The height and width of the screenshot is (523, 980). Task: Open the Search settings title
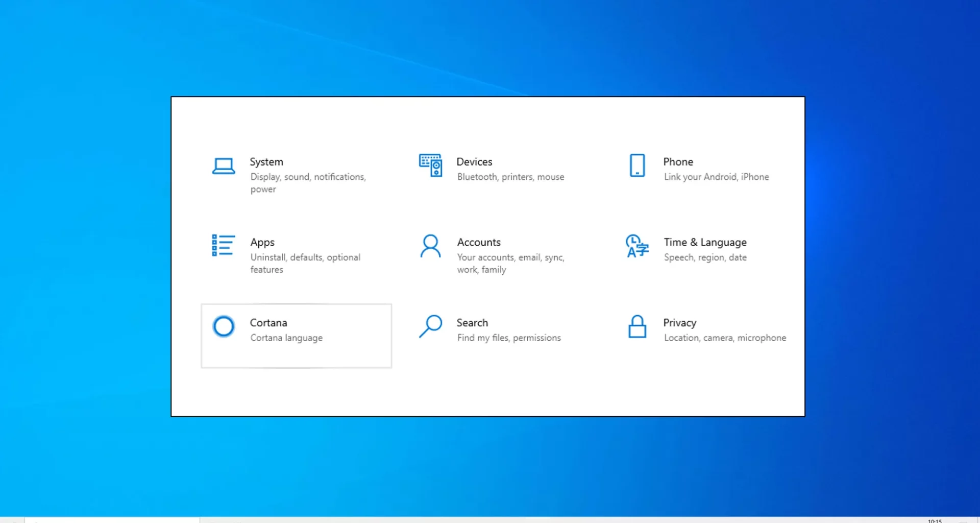[472, 323]
